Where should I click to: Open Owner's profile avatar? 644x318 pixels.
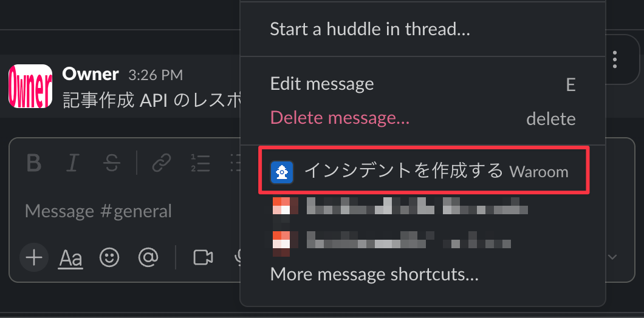click(x=30, y=86)
